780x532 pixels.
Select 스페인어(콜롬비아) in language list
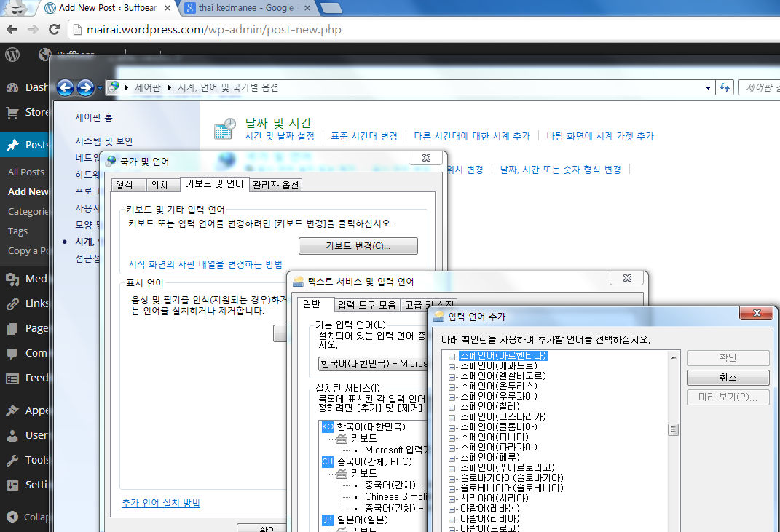(x=498, y=427)
